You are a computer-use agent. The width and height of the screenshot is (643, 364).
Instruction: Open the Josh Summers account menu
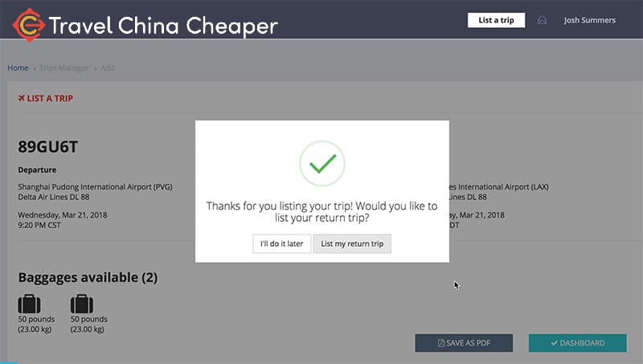(x=589, y=20)
